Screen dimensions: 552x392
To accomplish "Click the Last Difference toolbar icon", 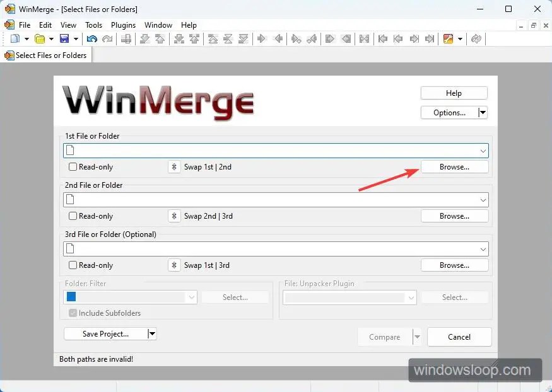I will [244, 38].
